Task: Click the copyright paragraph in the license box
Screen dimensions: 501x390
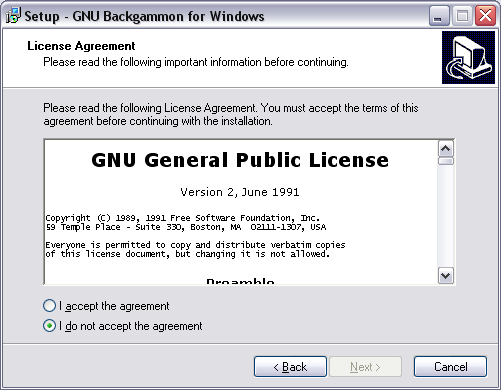Action: (x=186, y=222)
